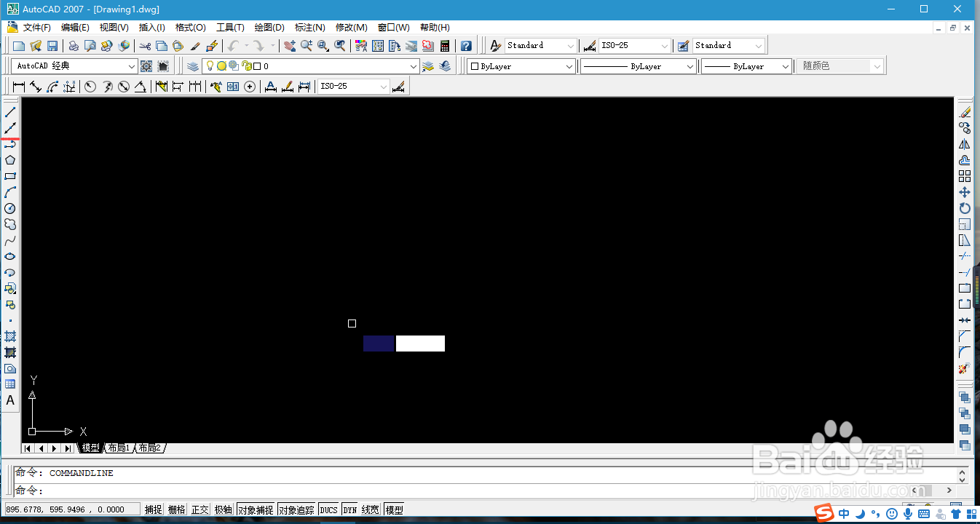This screenshot has height=524, width=980.
Task: Select the Hatch tool
Action: (10, 336)
